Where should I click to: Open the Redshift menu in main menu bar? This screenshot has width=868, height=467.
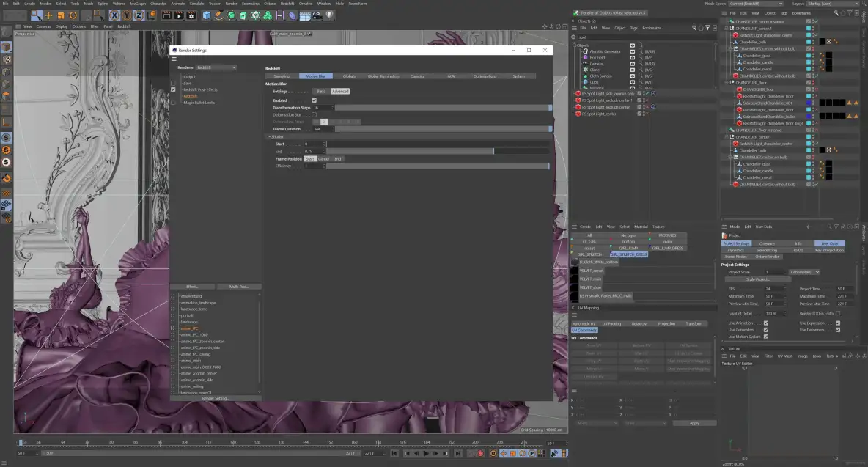287,4
